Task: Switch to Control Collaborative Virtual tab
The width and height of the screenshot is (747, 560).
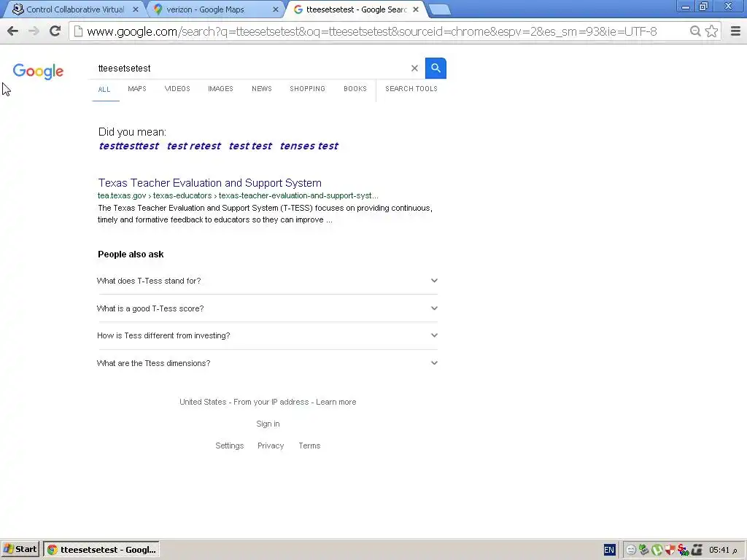Action: click(75, 9)
